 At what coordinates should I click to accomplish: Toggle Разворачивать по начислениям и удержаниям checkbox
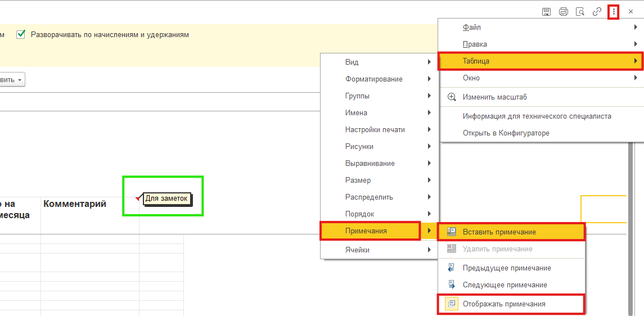point(21,34)
